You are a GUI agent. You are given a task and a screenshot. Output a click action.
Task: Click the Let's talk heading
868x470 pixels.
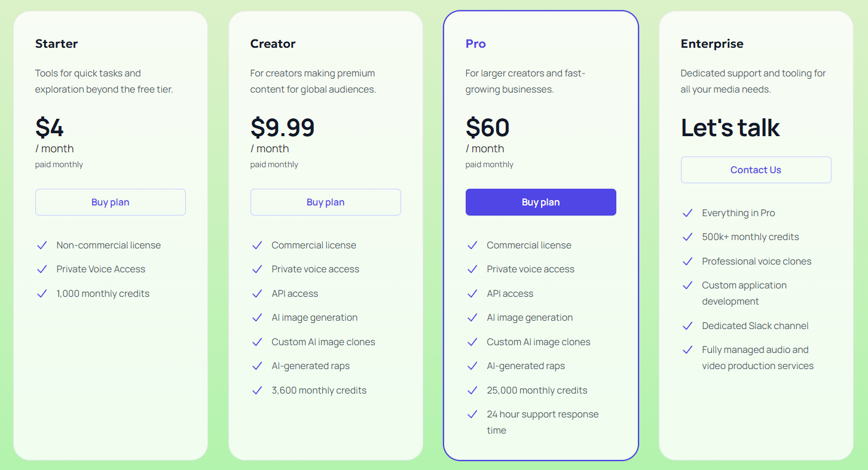point(730,127)
